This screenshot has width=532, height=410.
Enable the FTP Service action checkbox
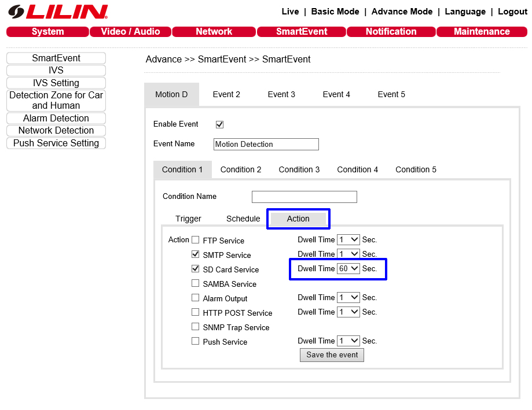point(196,240)
